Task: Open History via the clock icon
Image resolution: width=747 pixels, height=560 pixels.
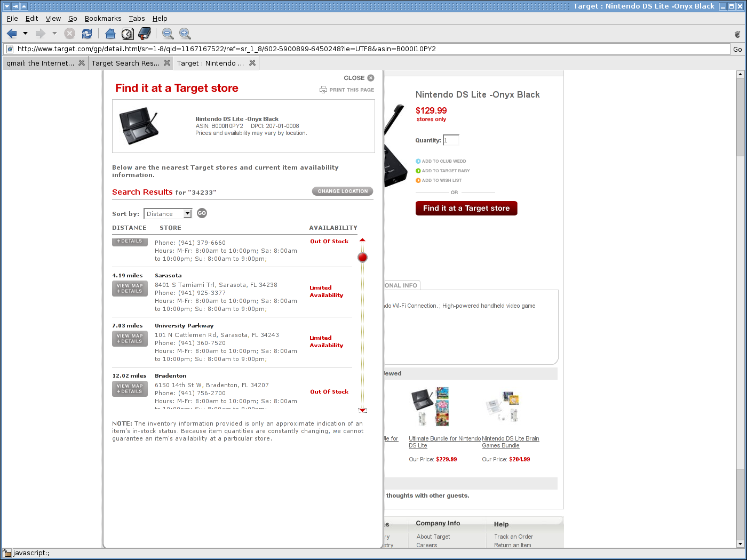Action: pyautogui.click(x=128, y=34)
